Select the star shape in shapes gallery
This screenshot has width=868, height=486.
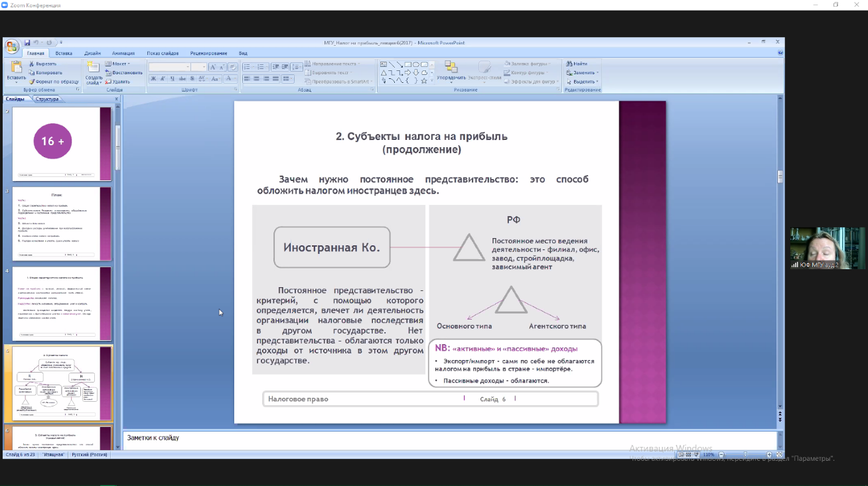pos(423,80)
